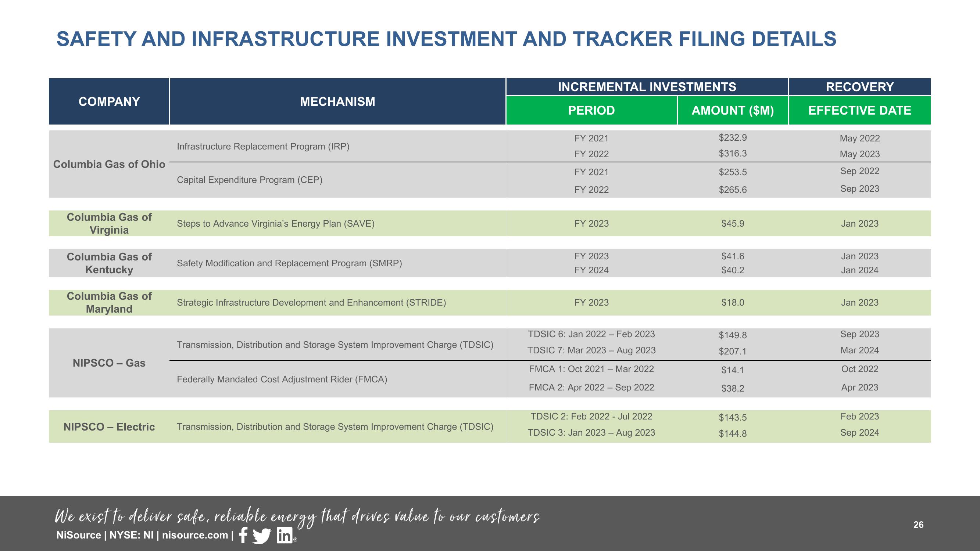The height and width of the screenshot is (551, 980).
Task: Select Columbia Gas of Maryland cell
Action: [x=109, y=303]
